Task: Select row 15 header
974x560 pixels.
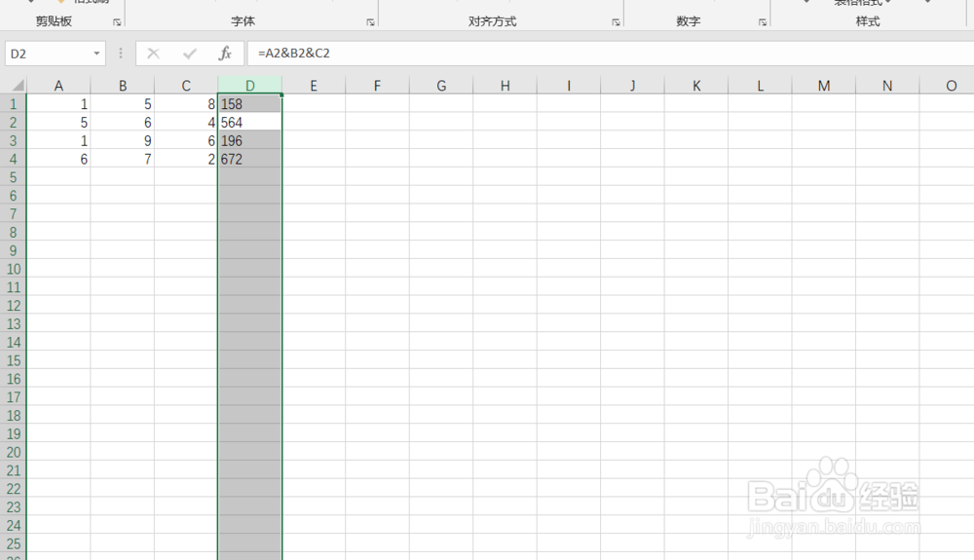Action: 13,360
